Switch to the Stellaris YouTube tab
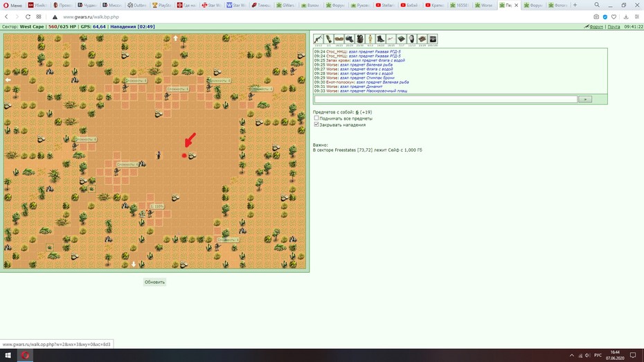644x362 pixels. coord(385,5)
